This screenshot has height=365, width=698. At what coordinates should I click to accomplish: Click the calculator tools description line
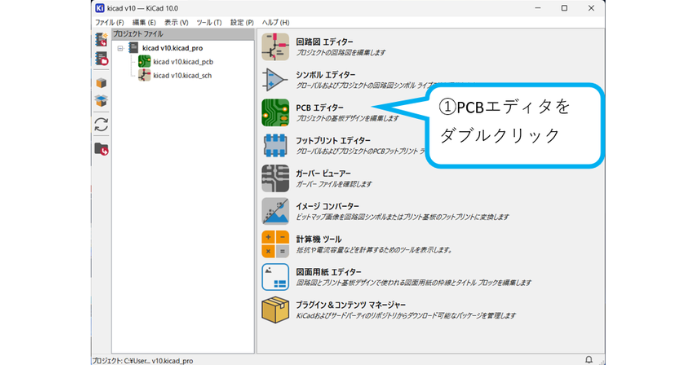[374, 250]
